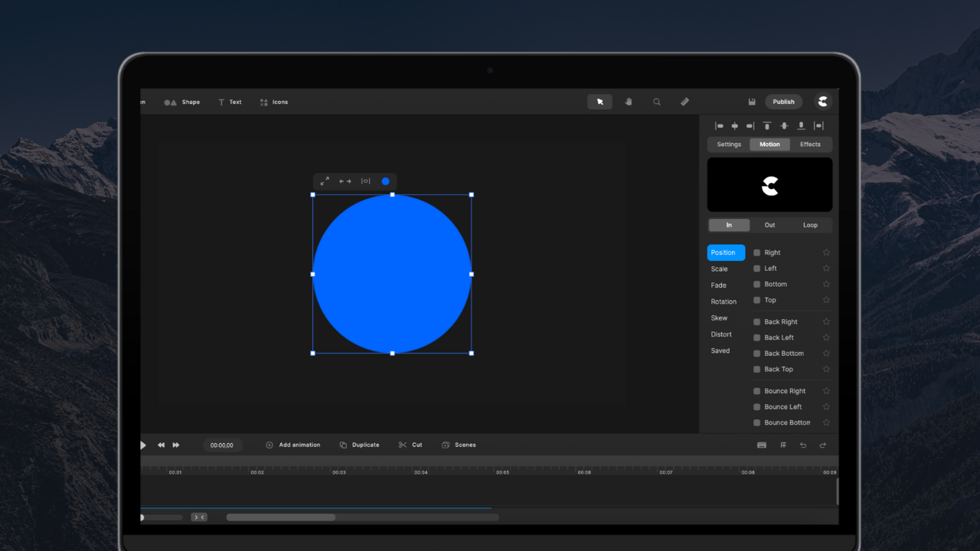980x551 pixels.
Task: Open the Saved animations category
Action: (x=720, y=350)
